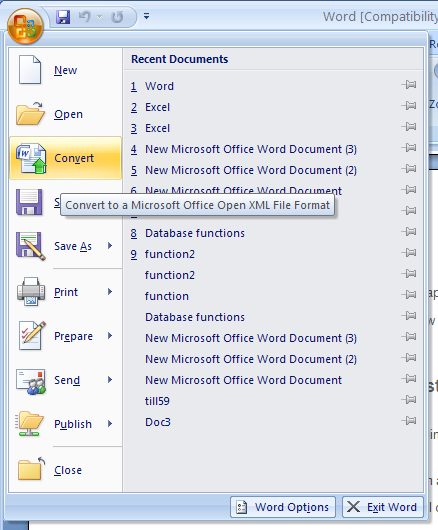Open Database functions numbered 8
The image size is (438, 530).
click(195, 233)
